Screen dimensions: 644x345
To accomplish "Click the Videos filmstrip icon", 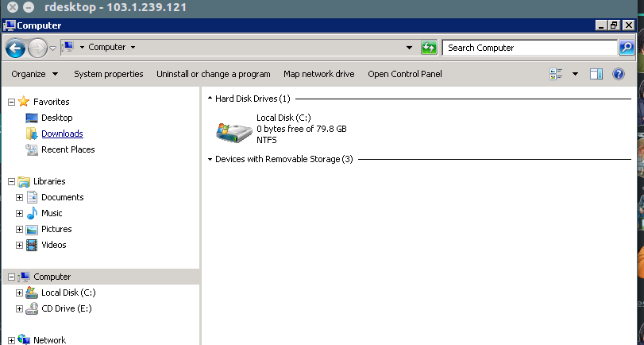I will [32, 245].
